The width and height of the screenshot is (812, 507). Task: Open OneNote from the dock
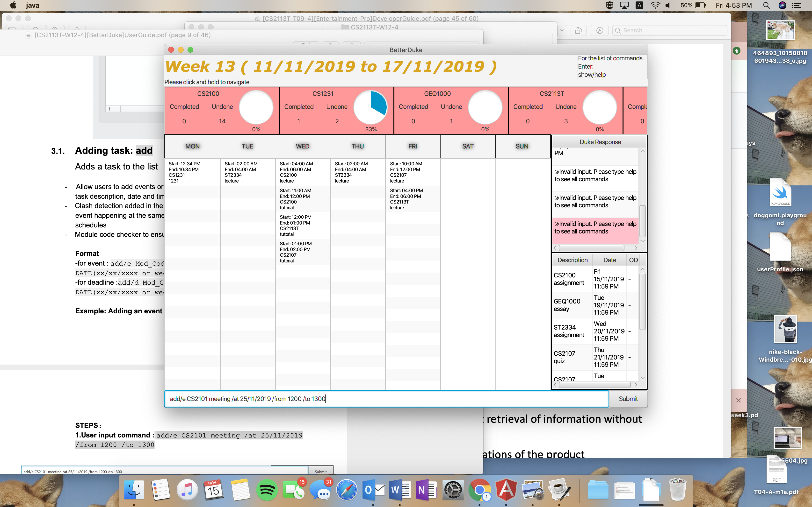tap(426, 490)
